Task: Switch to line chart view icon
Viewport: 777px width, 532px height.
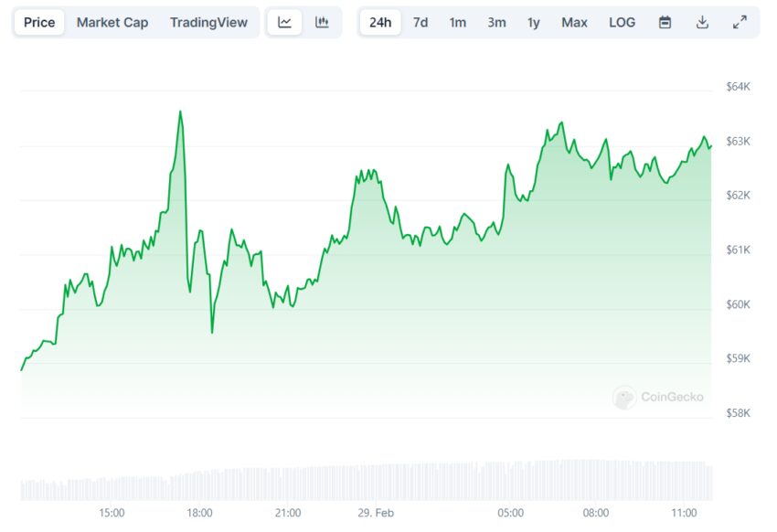Action: pyautogui.click(x=285, y=23)
